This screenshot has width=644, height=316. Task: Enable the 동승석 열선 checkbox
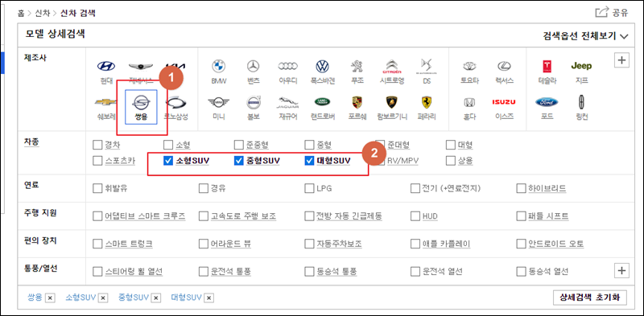[521, 271]
